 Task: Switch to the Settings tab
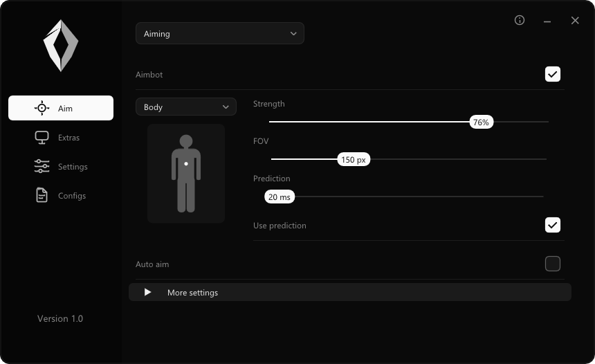[x=61, y=166]
